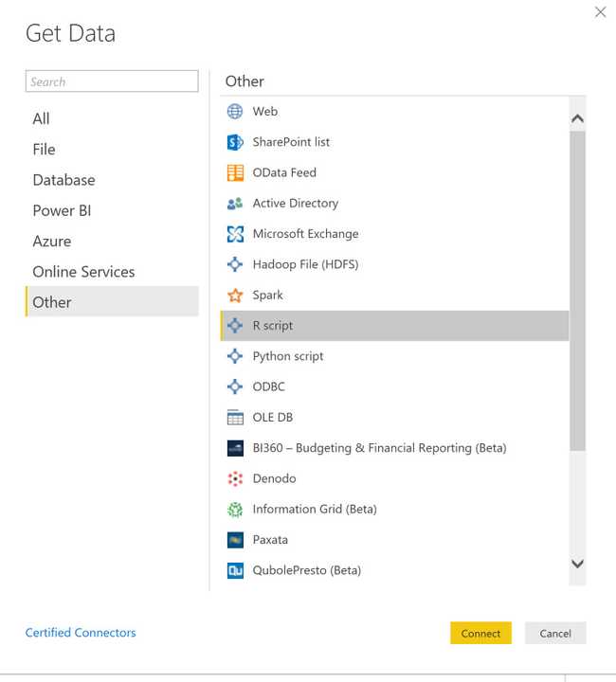The height and width of the screenshot is (682, 616).
Task: Click the QubolePresto logo icon
Action: [x=235, y=570]
